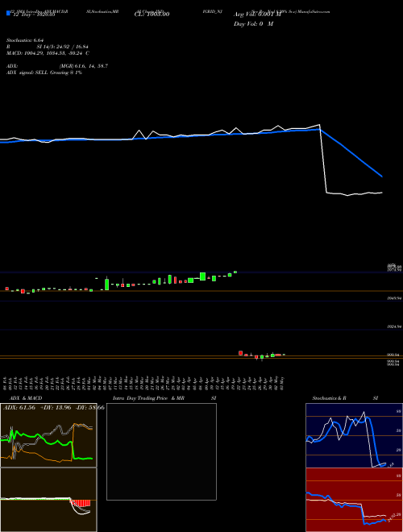
Task: Click the blue-background Stochastics chart
Action: pos(354,435)
